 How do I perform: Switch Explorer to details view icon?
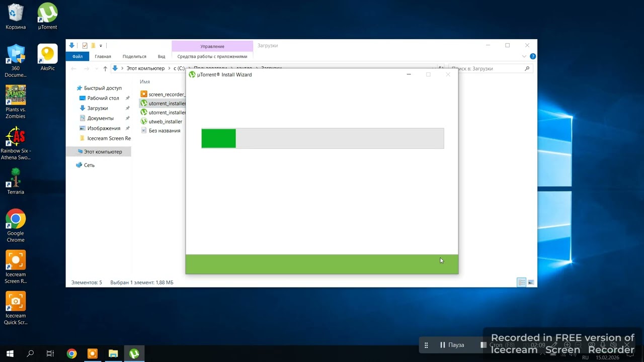pos(522,283)
